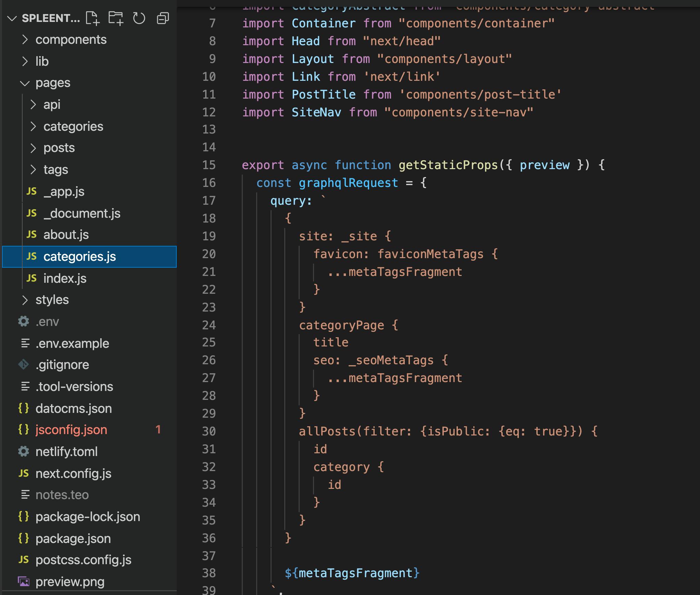
Task: Open the package.json file
Action: pos(73,539)
